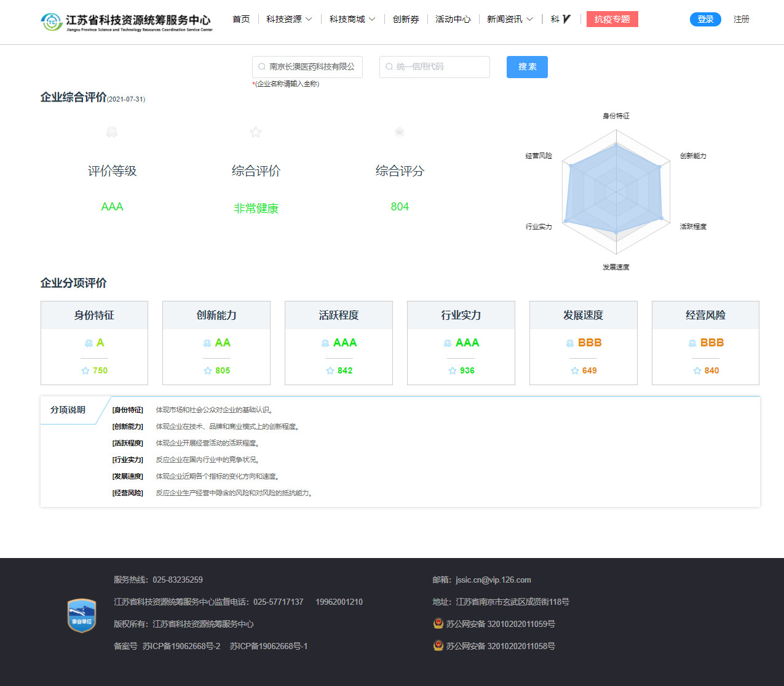Open the red 抗疫专题 banner button
Screen dimensions: 784x686
coord(612,19)
